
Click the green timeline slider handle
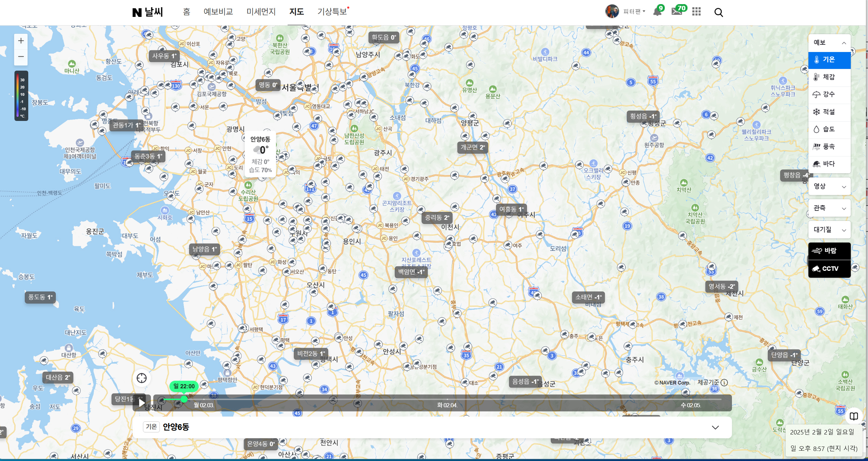click(x=184, y=399)
